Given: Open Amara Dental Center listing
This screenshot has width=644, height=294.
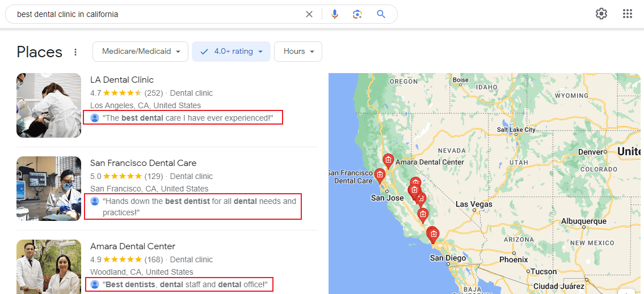Looking at the screenshot, I should tap(133, 246).
